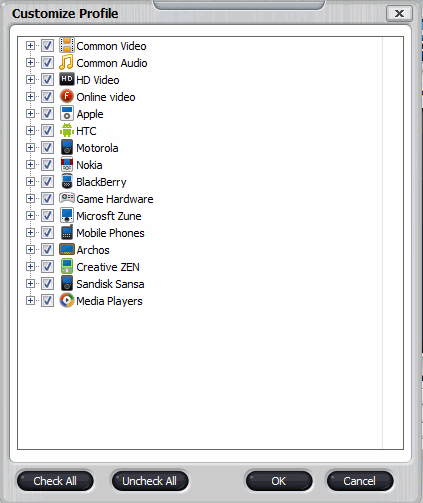The width and height of the screenshot is (423, 503).
Task: Click the Common Video filmstrip icon
Action: click(67, 45)
